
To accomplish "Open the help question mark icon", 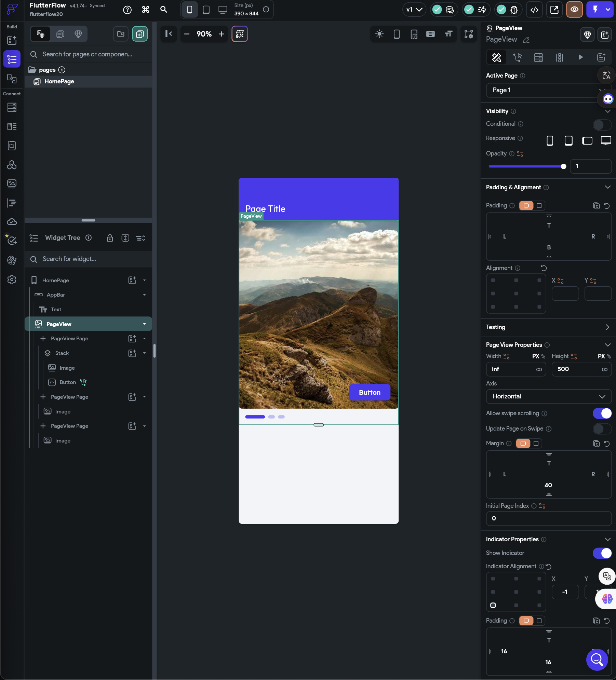I will coord(127,10).
